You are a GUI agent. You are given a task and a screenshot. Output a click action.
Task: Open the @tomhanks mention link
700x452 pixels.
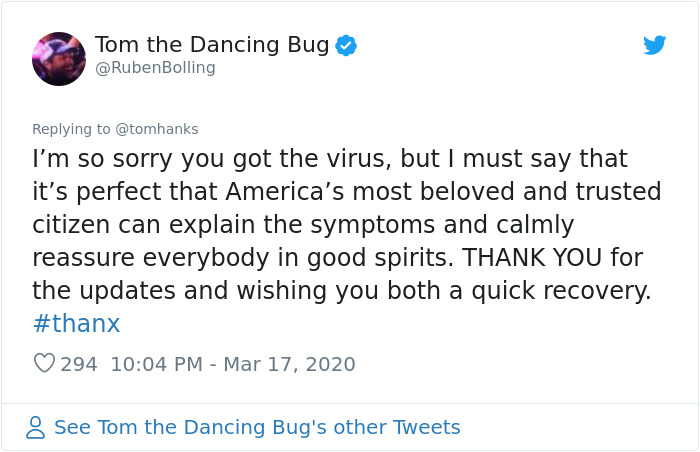(157, 129)
